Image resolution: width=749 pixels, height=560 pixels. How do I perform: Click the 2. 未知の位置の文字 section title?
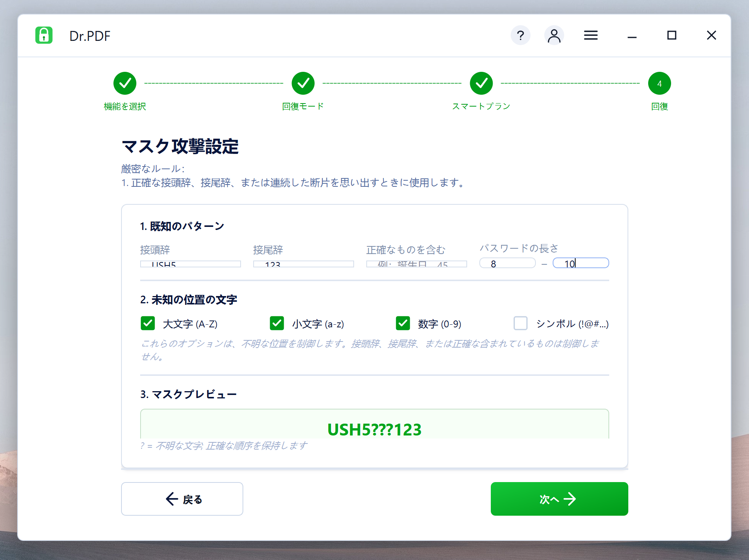[x=189, y=300]
